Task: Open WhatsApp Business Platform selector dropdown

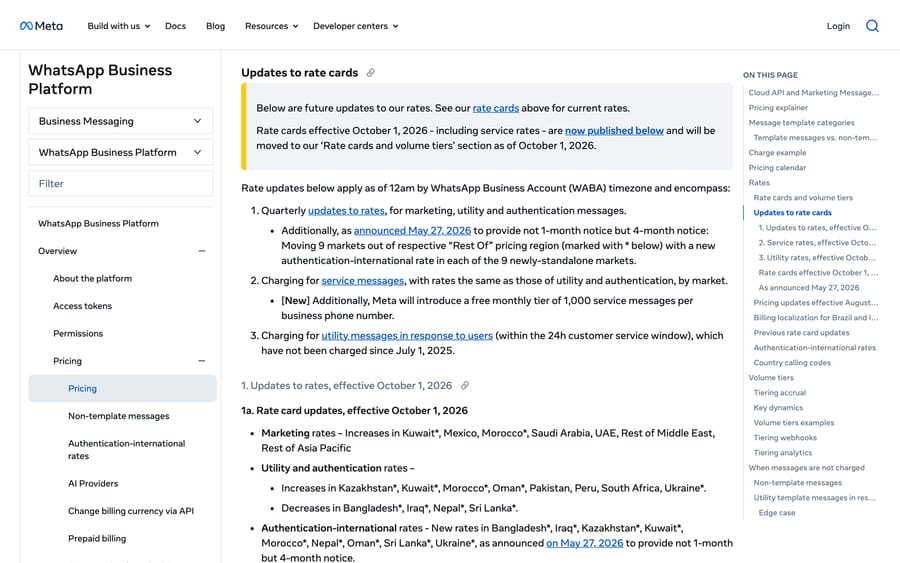Action: [x=121, y=152]
